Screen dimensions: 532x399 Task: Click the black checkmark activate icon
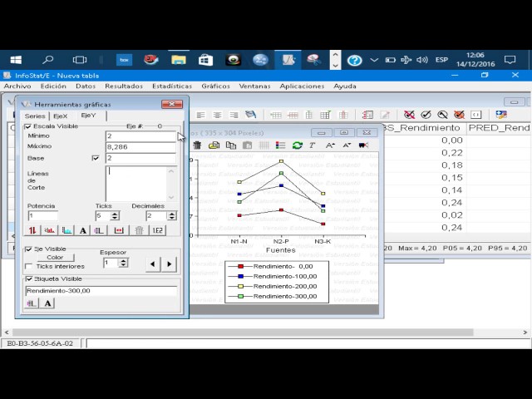pos(426,115)
